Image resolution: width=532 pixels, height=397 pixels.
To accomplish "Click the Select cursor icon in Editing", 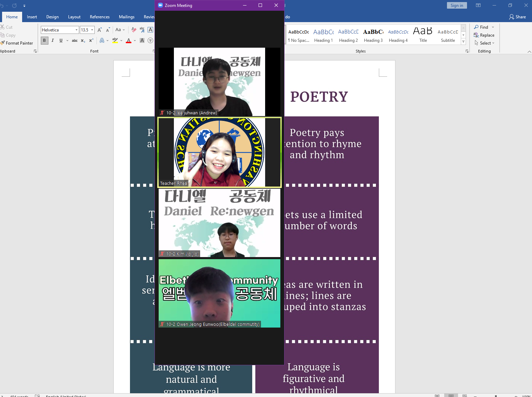I will 476,43.
